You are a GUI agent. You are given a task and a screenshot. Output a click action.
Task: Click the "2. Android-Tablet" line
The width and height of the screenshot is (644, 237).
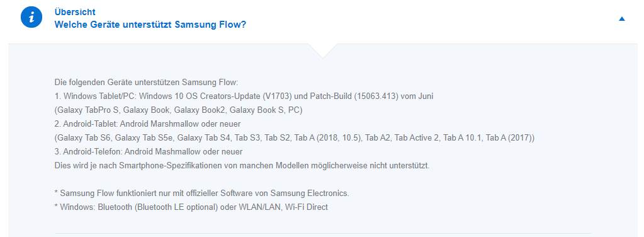147,124
